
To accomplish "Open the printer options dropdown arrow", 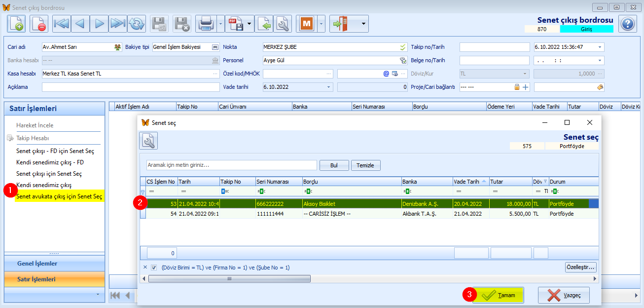I will point(220,23).
